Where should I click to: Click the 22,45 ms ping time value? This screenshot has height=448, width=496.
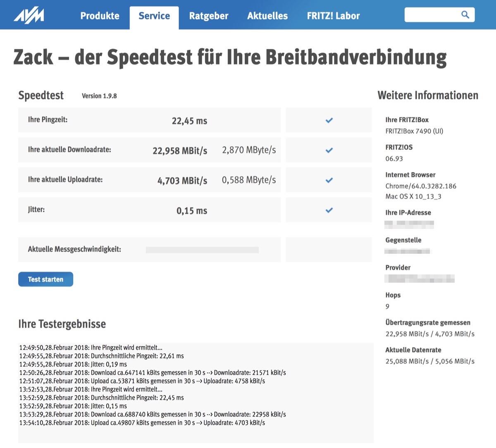pos(189,121)
